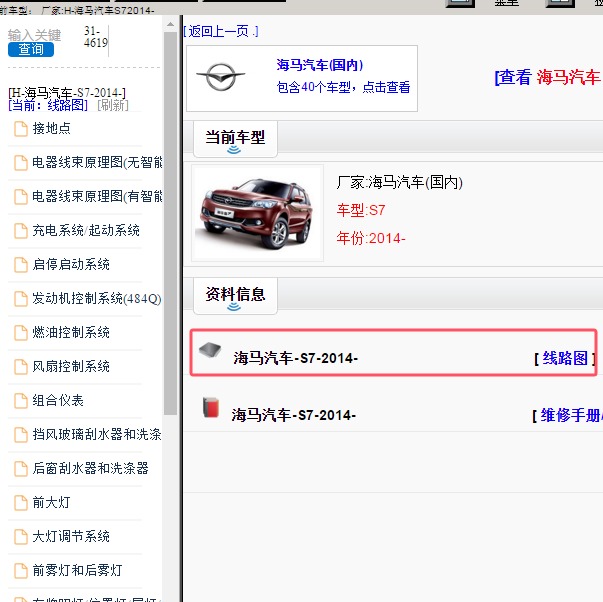Select 启停启动系统 diagram

[x=71, y=264]
